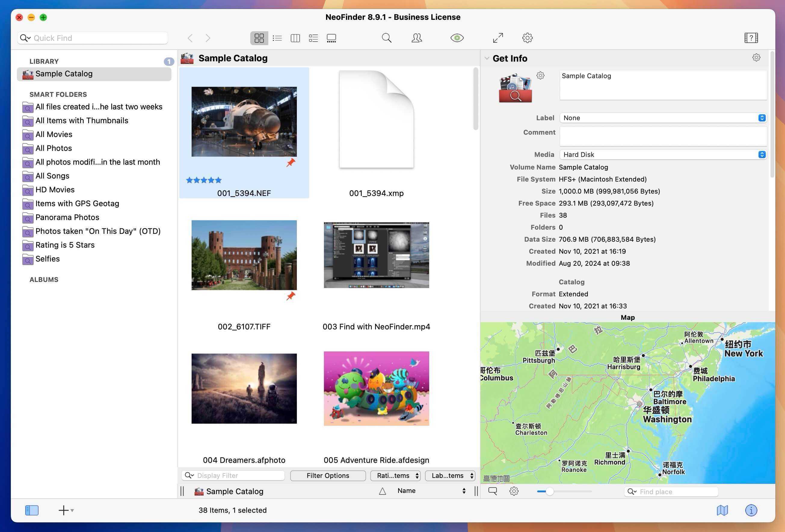Open the filmstrip preview view
Screen dimensions: 785x532
click(x=331, y=38)
